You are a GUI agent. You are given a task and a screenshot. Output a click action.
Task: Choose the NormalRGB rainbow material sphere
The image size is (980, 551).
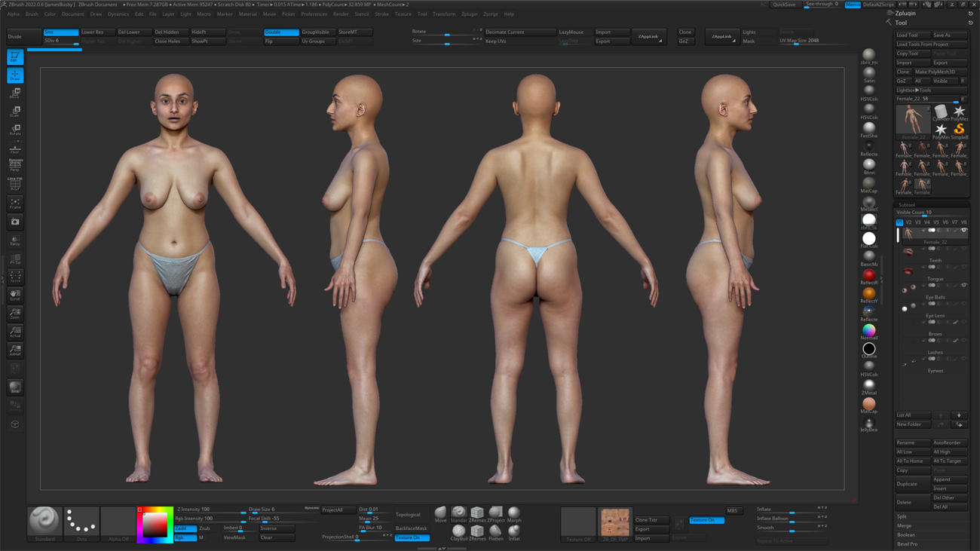point(869,332)
